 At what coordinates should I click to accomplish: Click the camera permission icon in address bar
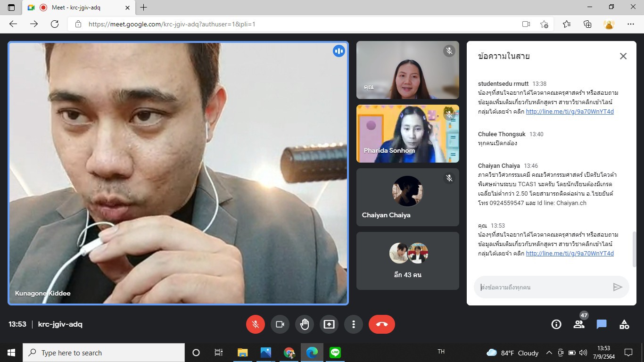[526, 24]
